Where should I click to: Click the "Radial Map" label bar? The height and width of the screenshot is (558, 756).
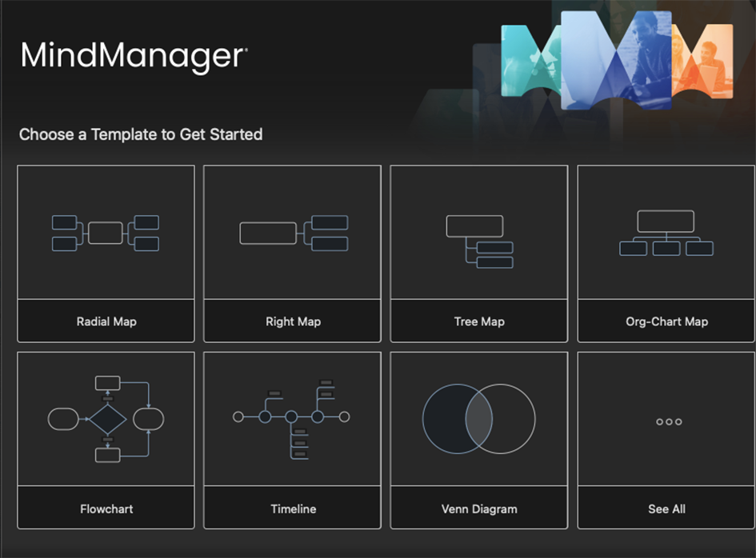click(106, 321)
